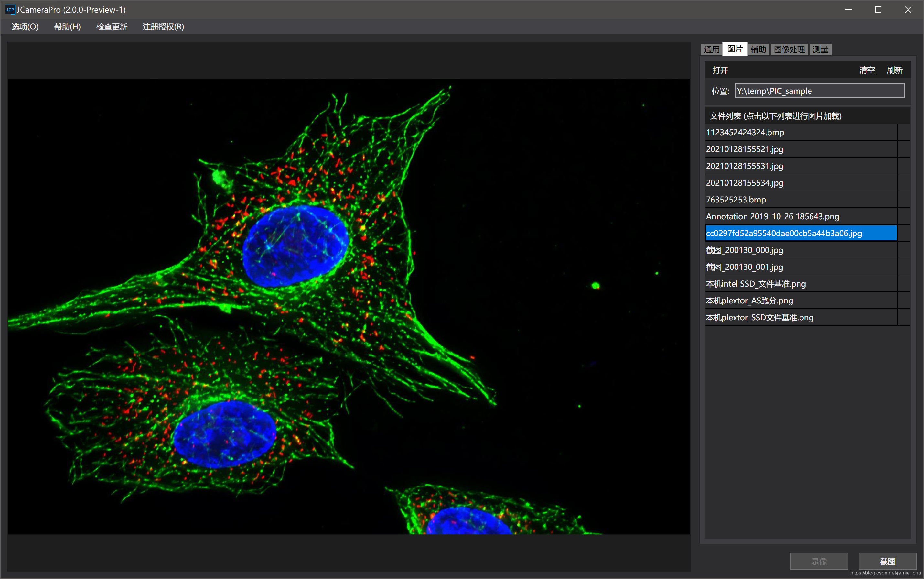
Task: Click the 打开 button
Action: [720, 70]
